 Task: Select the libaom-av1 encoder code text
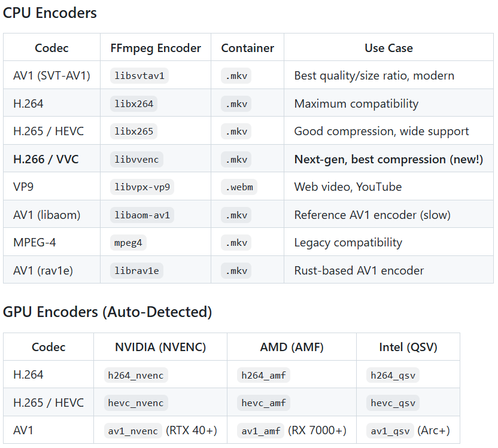pos(142,215)
